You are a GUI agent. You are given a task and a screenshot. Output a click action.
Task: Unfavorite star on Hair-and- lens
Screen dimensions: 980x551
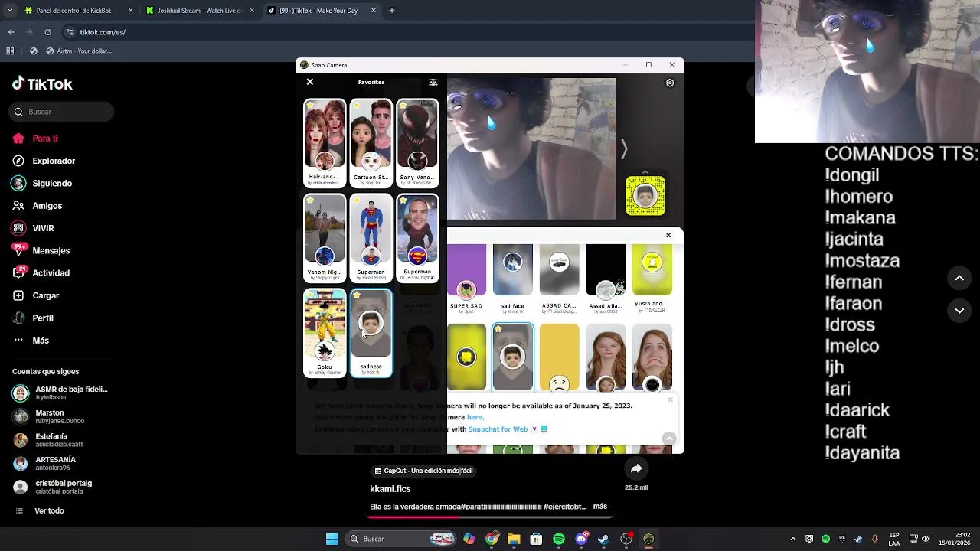[310, 106]
